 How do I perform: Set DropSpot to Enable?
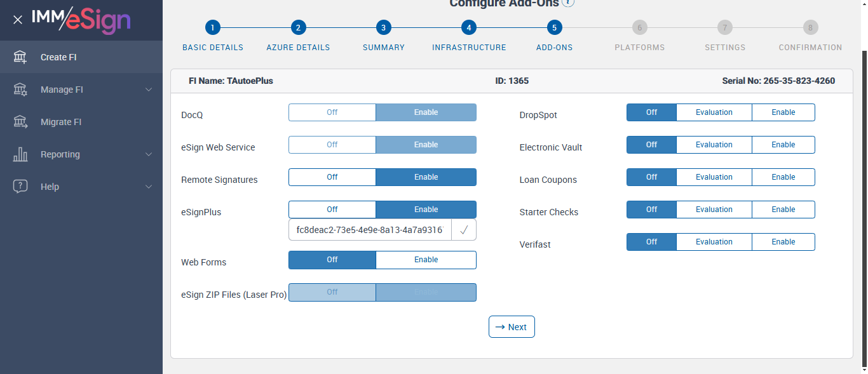coord(783,112)
